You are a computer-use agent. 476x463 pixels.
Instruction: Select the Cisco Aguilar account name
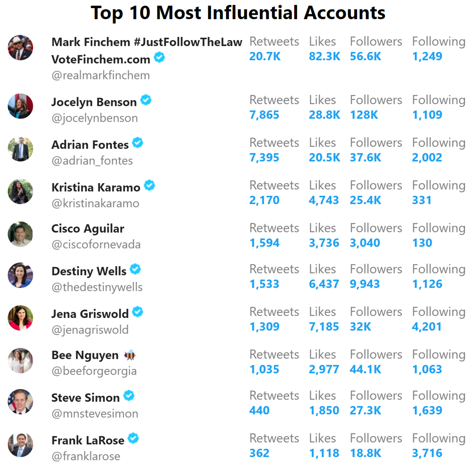[88, 228]
